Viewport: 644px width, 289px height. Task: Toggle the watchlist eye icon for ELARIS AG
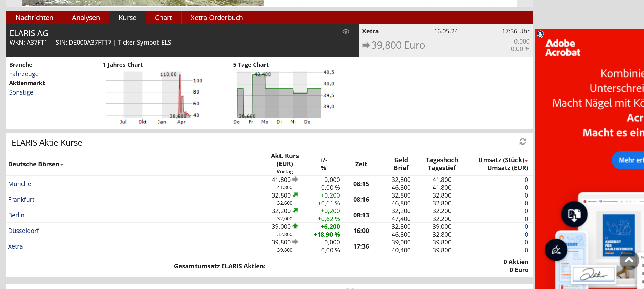tap(346, 32)
